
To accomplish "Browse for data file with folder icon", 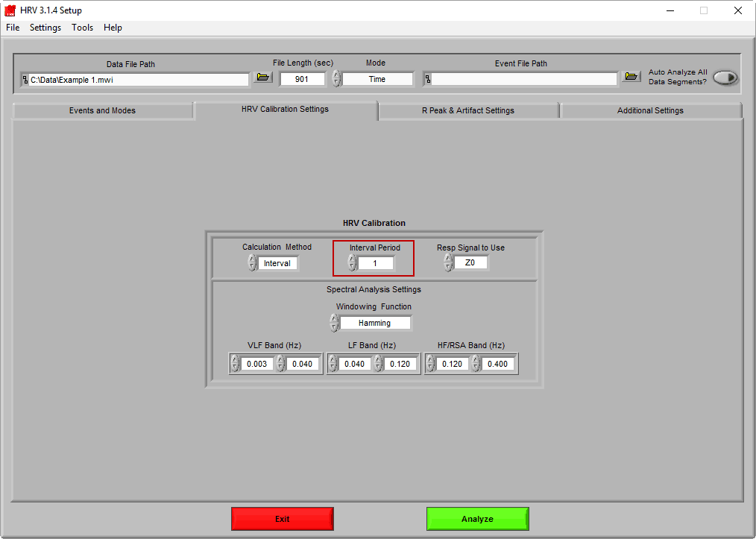I will click(x=263, y=77).
